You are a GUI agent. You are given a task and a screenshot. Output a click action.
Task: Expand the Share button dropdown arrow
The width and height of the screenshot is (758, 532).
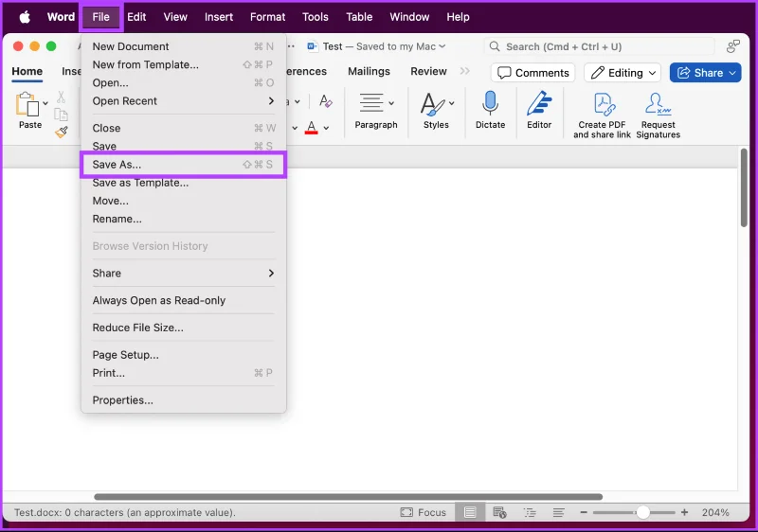[x=732, y=73]
